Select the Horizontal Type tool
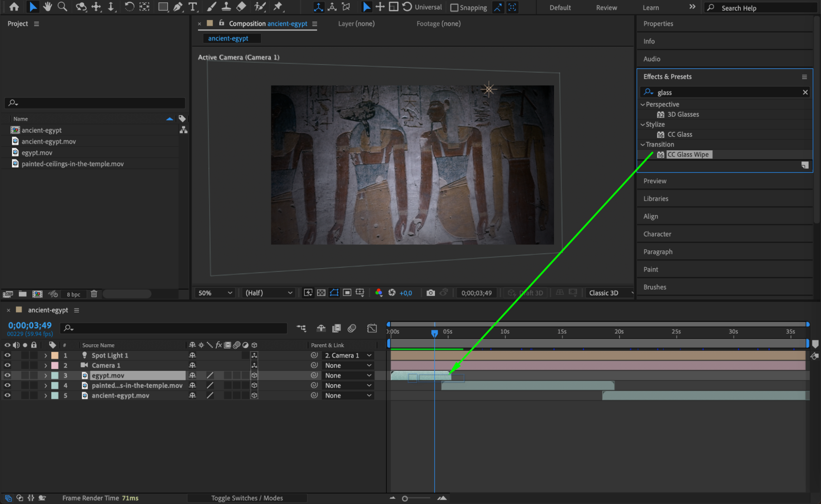The width and height of the screenshot is (821, 504). click(192, 7)
